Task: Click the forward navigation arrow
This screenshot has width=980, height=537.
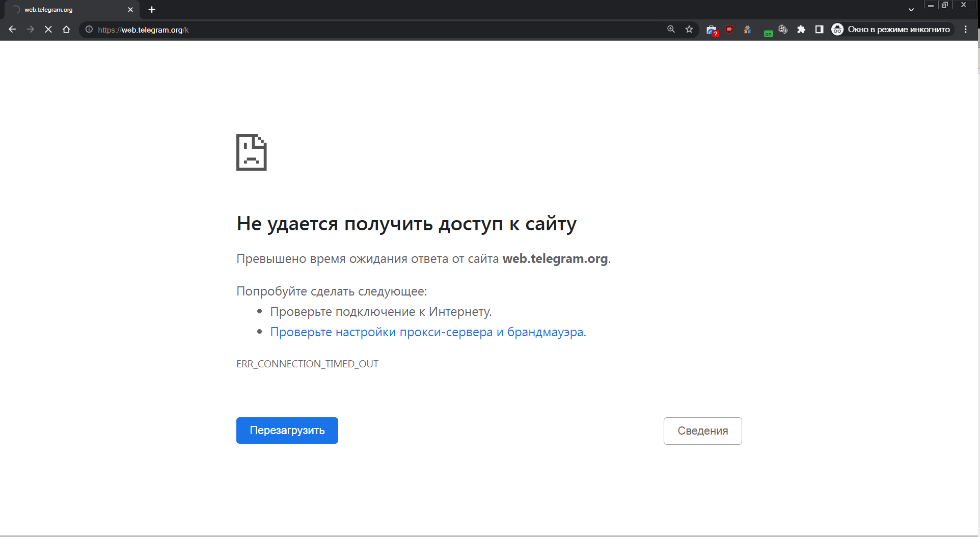Action: 31,30
